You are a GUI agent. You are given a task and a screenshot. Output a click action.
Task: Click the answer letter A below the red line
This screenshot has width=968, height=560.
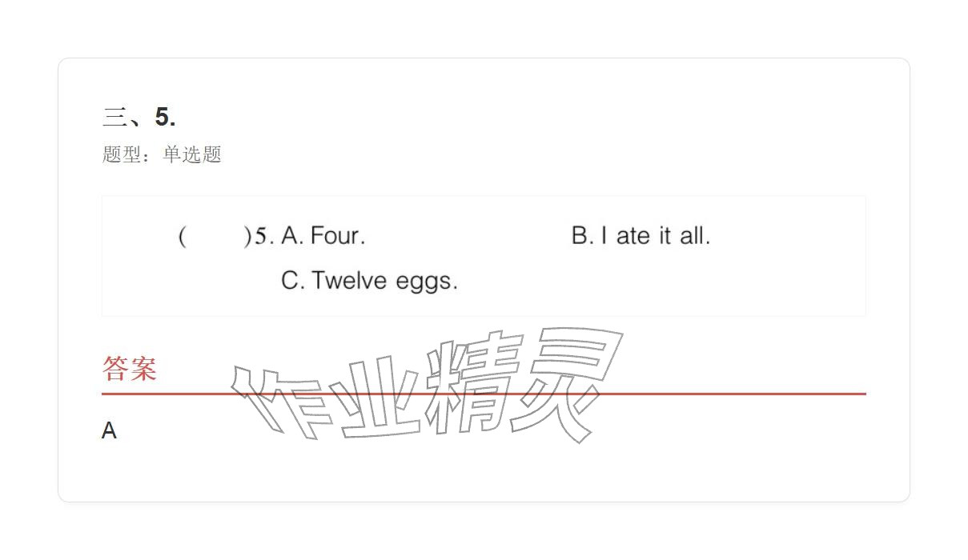(109, 431)
